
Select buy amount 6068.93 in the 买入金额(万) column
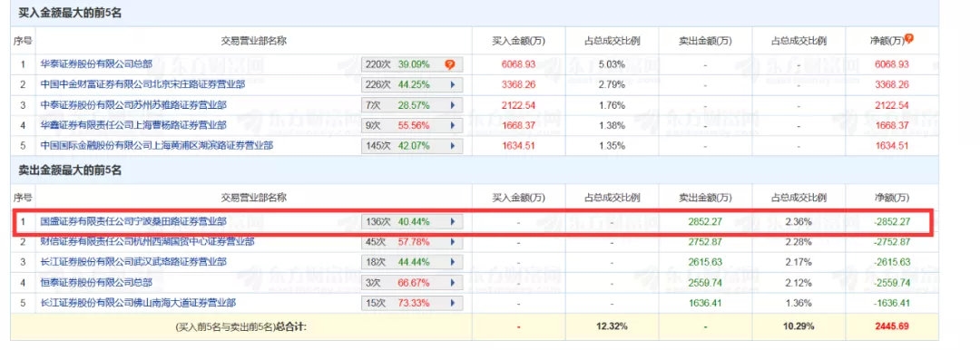[x=518, y=64]
